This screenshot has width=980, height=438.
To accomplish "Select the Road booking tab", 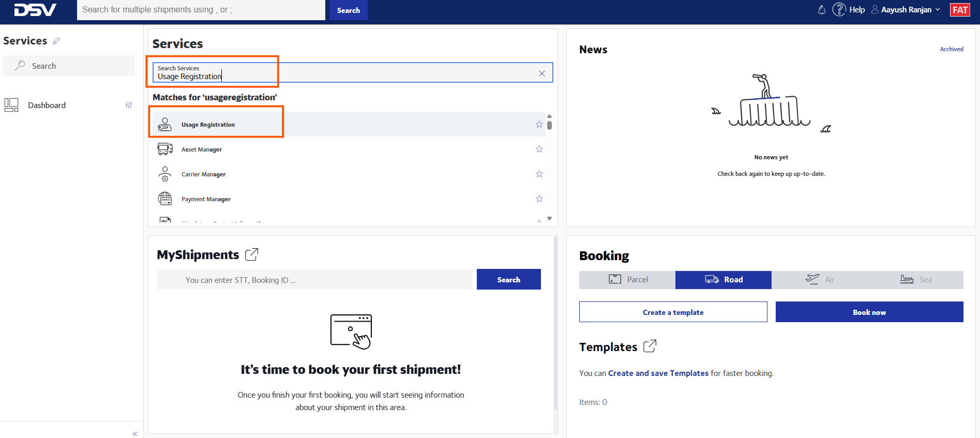I will click(723, 280).
